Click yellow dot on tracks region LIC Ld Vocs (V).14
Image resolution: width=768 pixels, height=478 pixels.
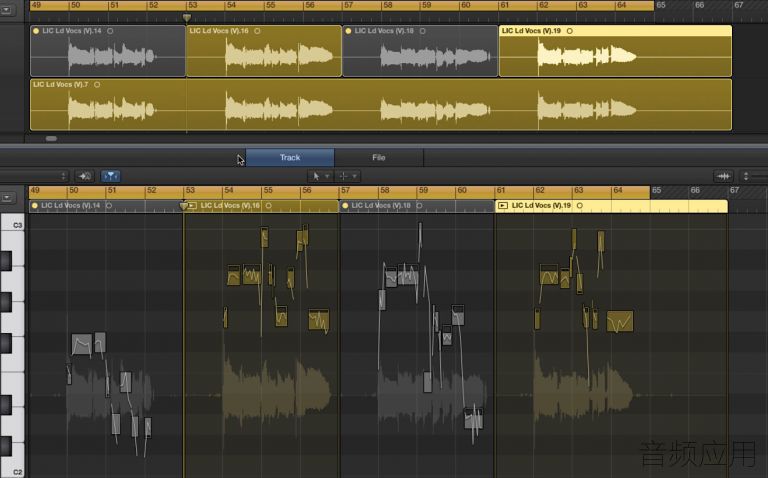click(36, 31)
